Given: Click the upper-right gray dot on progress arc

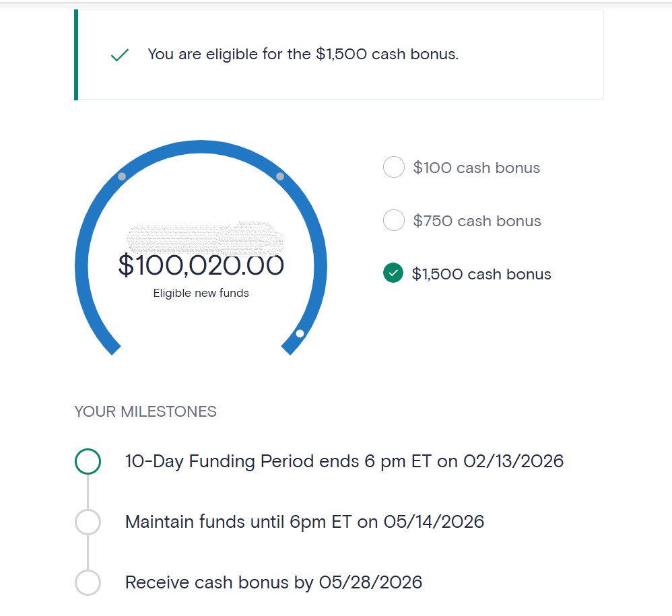Looking at the screenshot, I should (280, 176).
